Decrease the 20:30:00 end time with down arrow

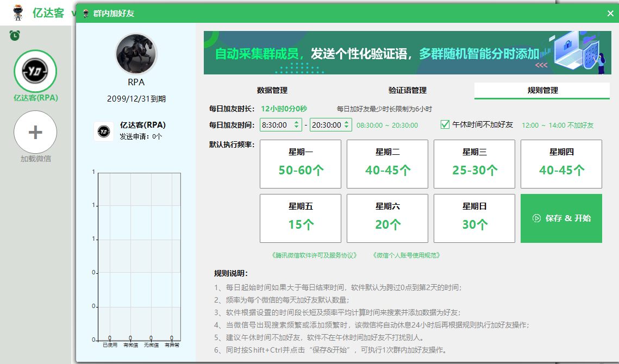[347, 128]
